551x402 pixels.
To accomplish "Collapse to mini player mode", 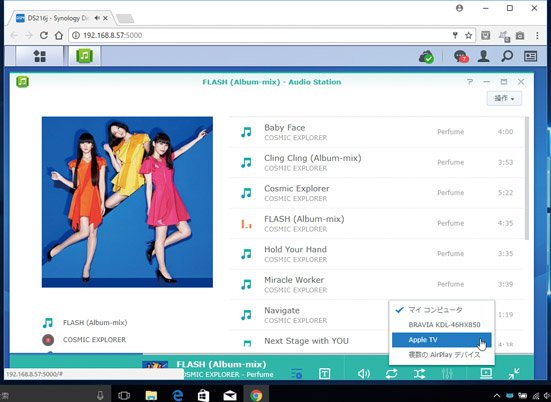I will point(514,373).
